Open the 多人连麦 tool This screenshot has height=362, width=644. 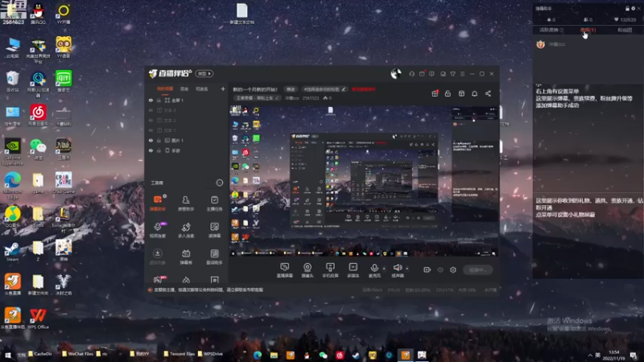coord(186,230)
